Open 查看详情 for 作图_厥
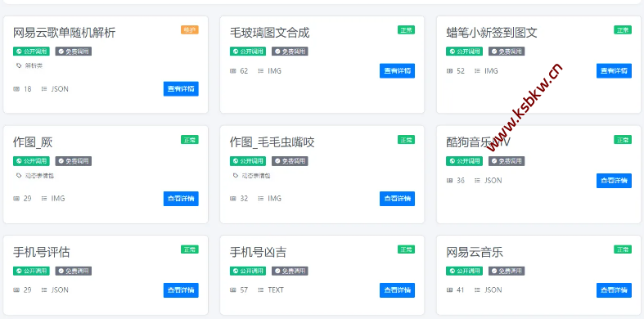The height and width of the screenshot is (319, 644). (181, 199)
